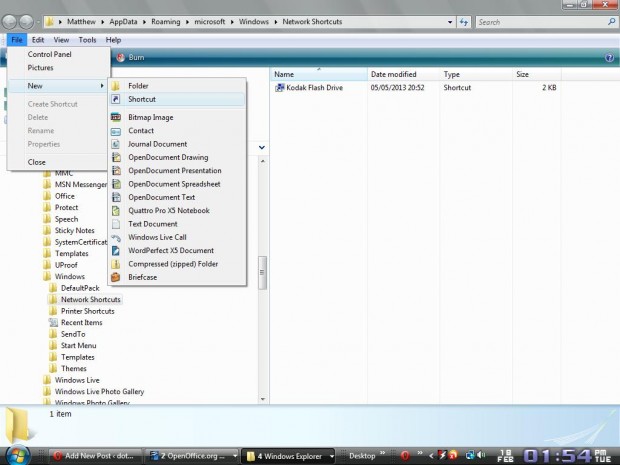Select Shortcut from the New submenu
The image size is (620, 465).
142,99
